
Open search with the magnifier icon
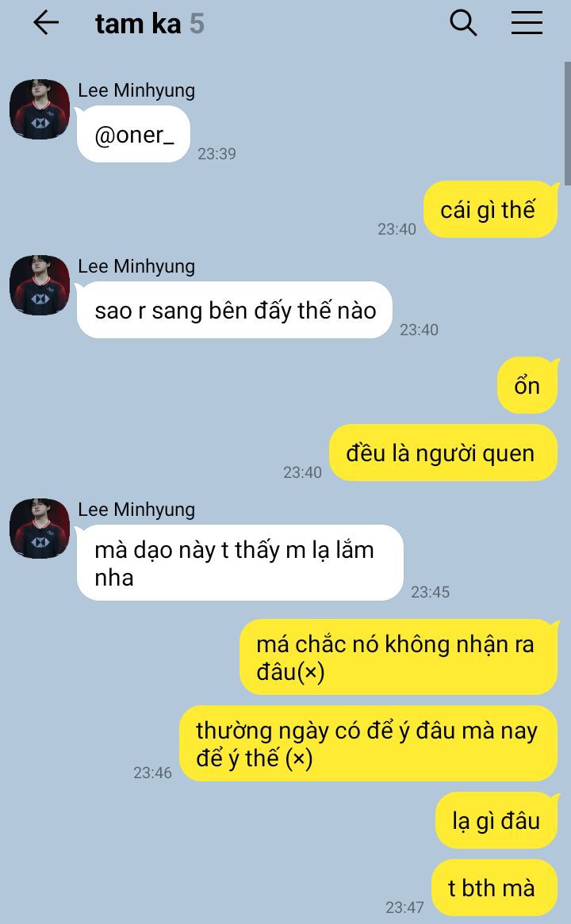463,24
